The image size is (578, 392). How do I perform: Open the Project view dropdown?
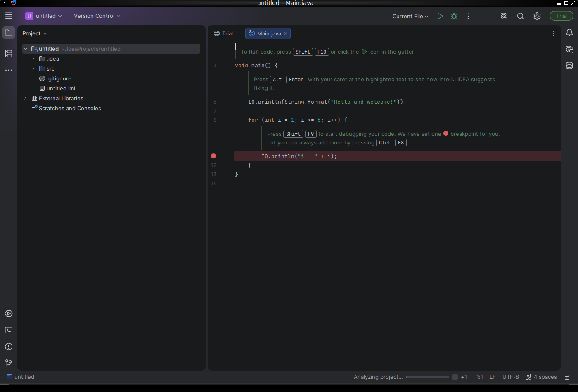pyautogui.click(x=35, y=33)
